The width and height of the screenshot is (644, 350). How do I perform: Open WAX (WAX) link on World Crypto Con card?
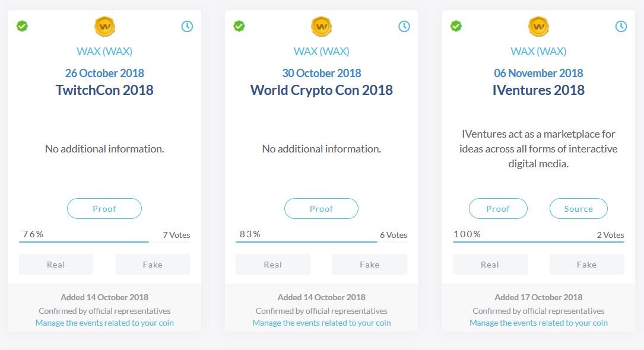tap(322, 51)
